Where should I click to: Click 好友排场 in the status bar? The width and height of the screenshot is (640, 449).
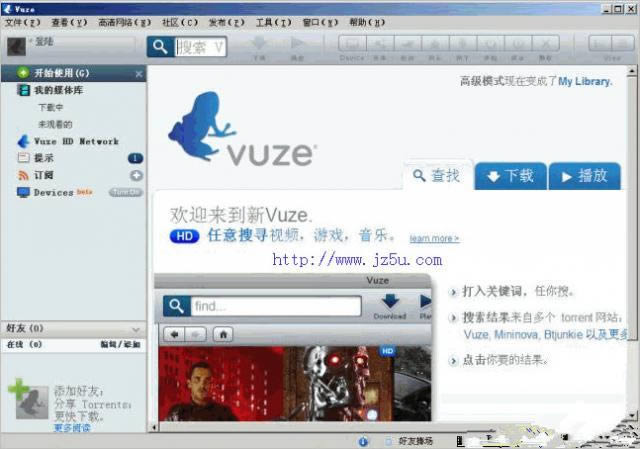point(416,441)
